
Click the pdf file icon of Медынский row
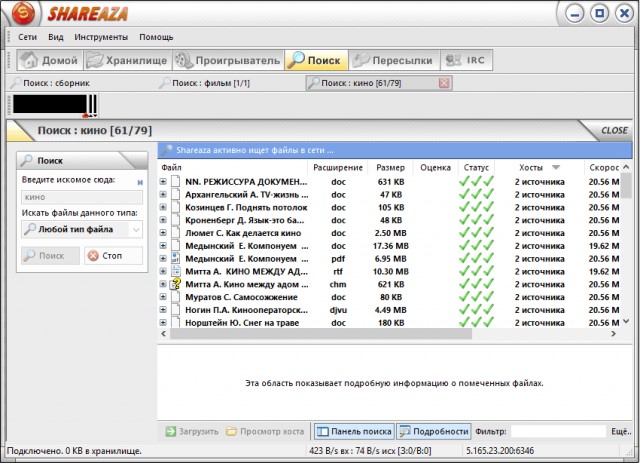[176, 258]
